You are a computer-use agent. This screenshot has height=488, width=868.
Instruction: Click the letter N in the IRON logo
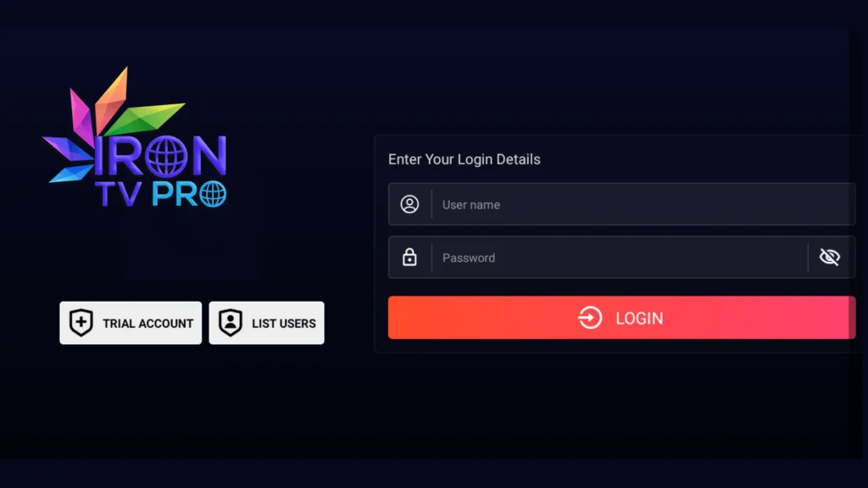pos(207,156)
